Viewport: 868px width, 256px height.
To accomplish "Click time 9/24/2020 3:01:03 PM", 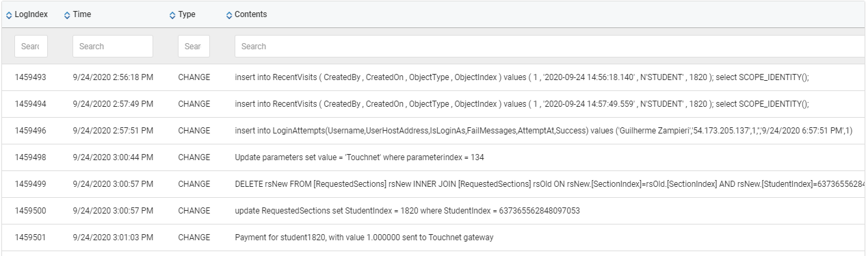I will click(113, 238).
